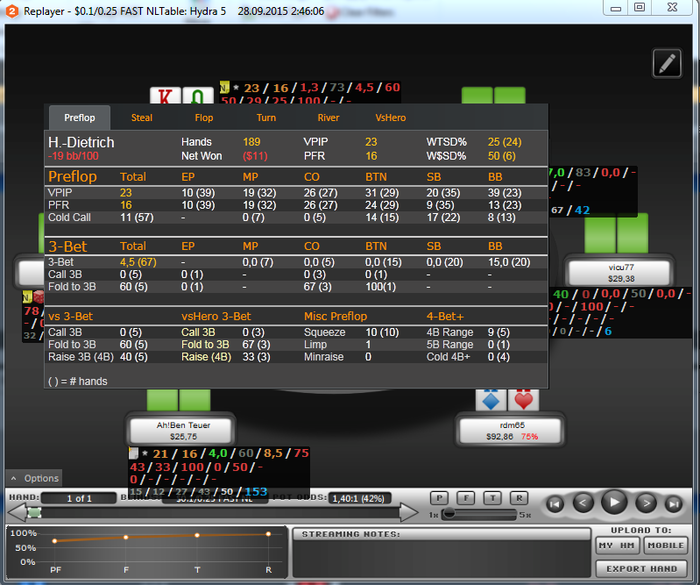Click the 3-Bet section heading
This screenshot has width=700, height=585.
(67, 247)
